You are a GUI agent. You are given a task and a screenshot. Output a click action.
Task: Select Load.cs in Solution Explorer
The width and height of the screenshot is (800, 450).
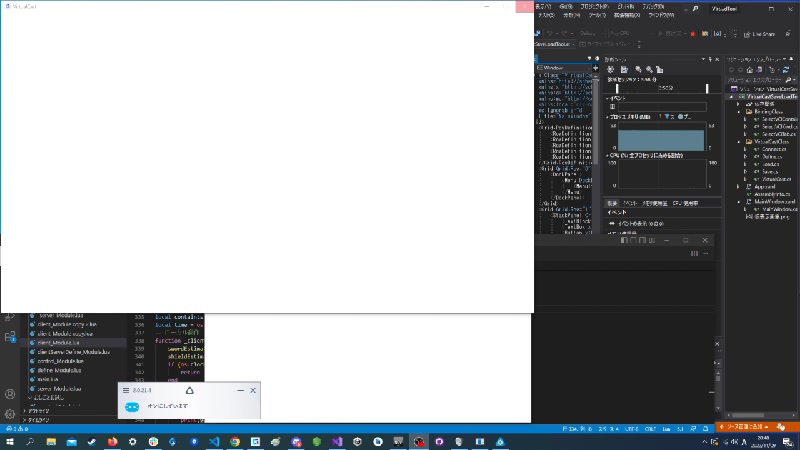point(770,164)
